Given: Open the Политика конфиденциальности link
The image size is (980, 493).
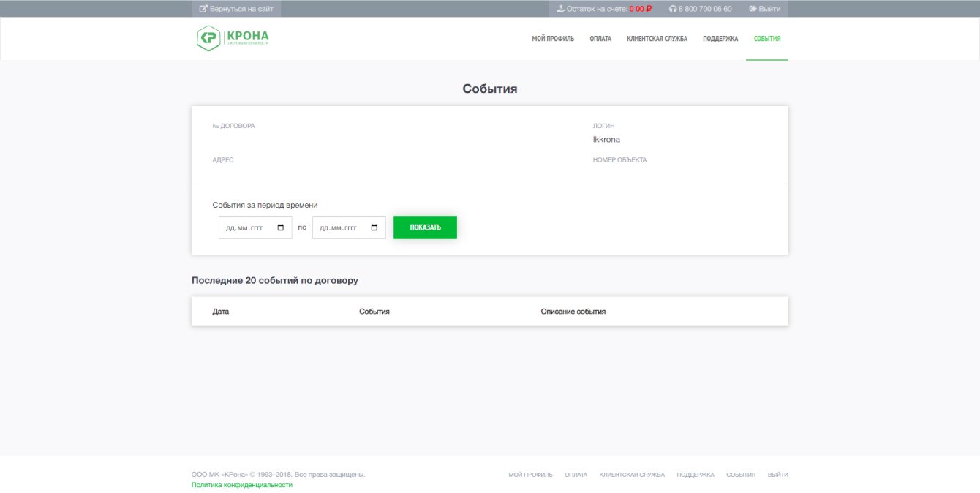Looking at the screenshot, I should click(241, 485).
